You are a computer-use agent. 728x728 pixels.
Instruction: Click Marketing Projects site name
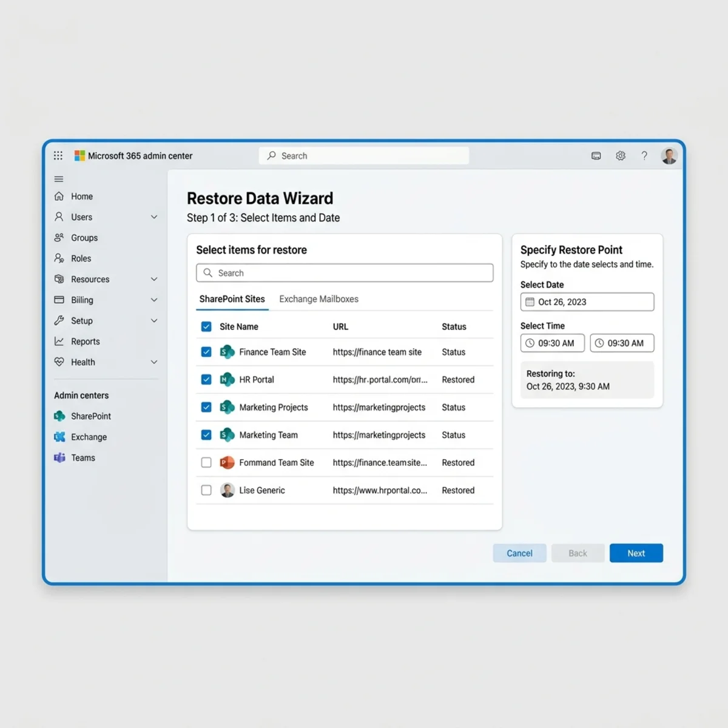tap(274, 407)
